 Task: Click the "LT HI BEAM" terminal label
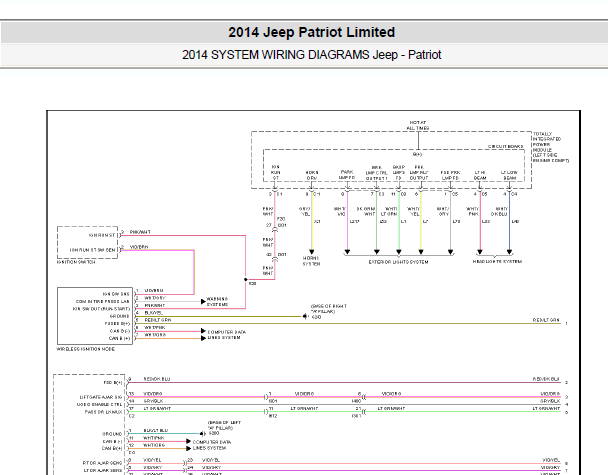pos(480,175)
